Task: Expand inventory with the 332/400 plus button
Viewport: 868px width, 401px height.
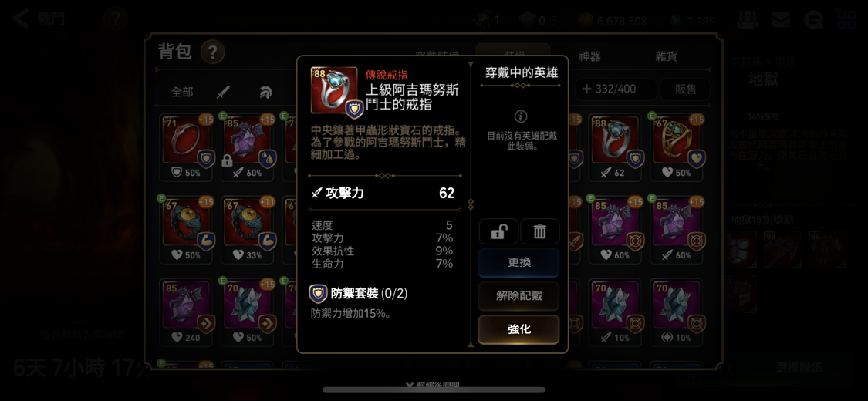Action: pyautogui.click(x=616, y=89)
